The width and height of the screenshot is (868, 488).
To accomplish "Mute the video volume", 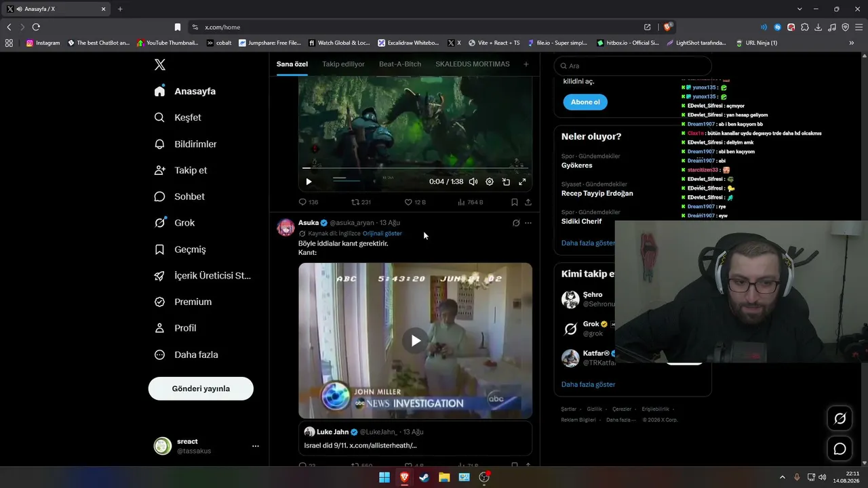I will pos(473,182).
